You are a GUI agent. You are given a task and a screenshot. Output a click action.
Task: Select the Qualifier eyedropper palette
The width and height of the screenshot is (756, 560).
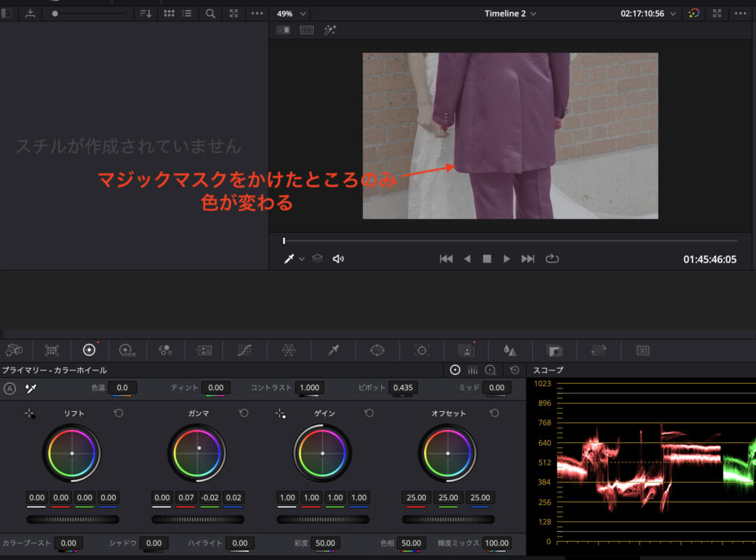333,351
